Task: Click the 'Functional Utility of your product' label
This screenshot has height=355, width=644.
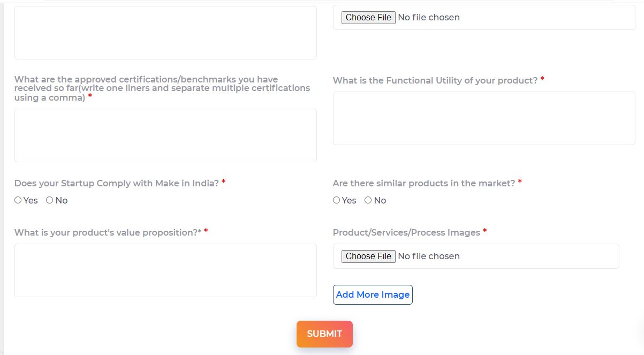Action: tap(435, 80)
